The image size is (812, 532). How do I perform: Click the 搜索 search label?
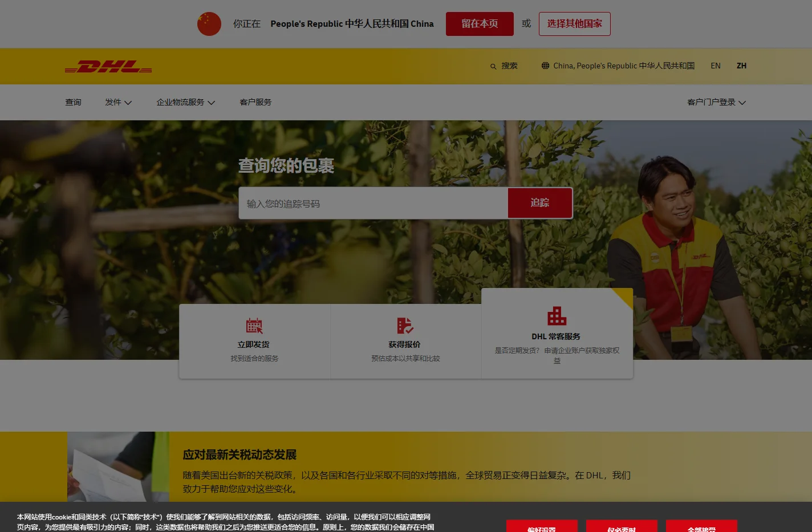(x=509, y=66)
